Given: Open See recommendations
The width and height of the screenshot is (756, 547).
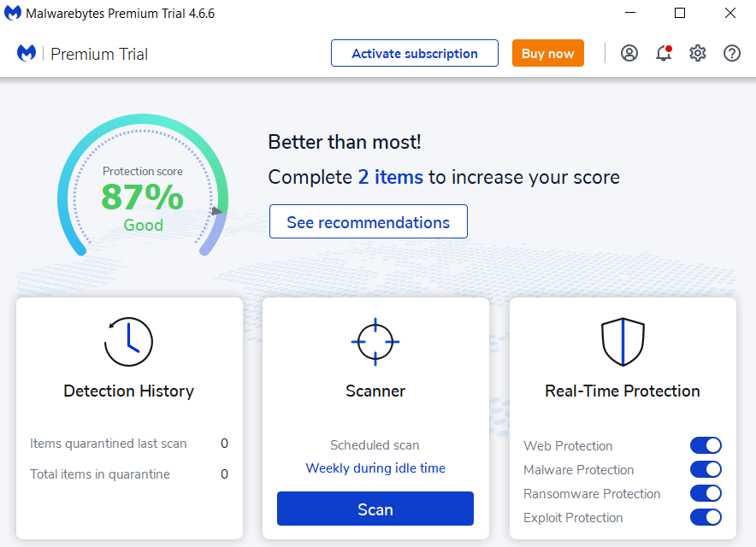Looking at the screenshot, I should tap(369, 221).
